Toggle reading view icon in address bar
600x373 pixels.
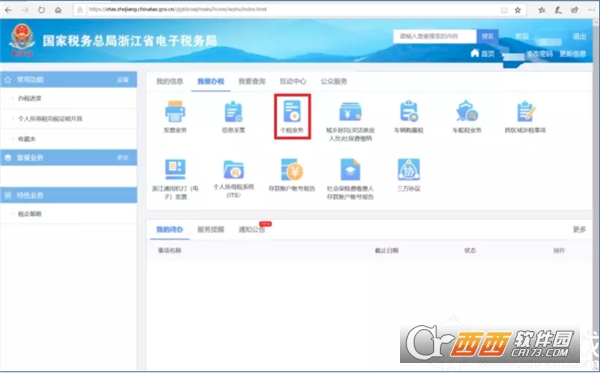[504, 10]
